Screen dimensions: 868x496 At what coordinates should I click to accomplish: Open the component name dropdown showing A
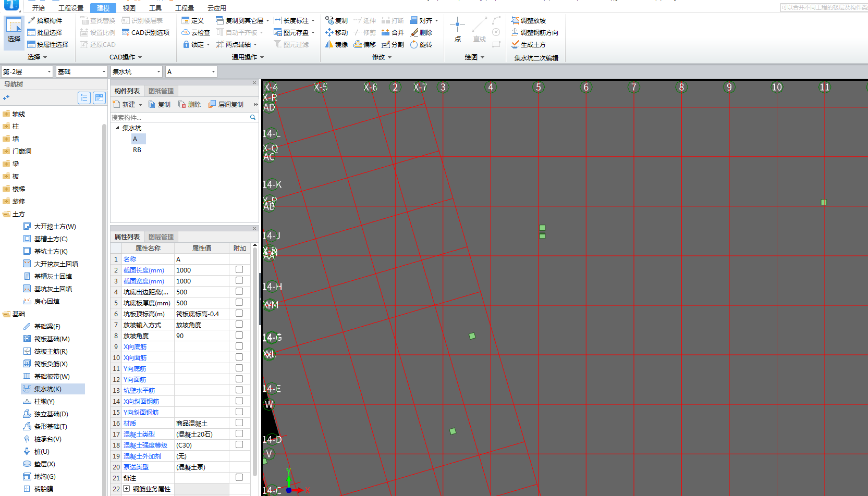tap(191, 71)
